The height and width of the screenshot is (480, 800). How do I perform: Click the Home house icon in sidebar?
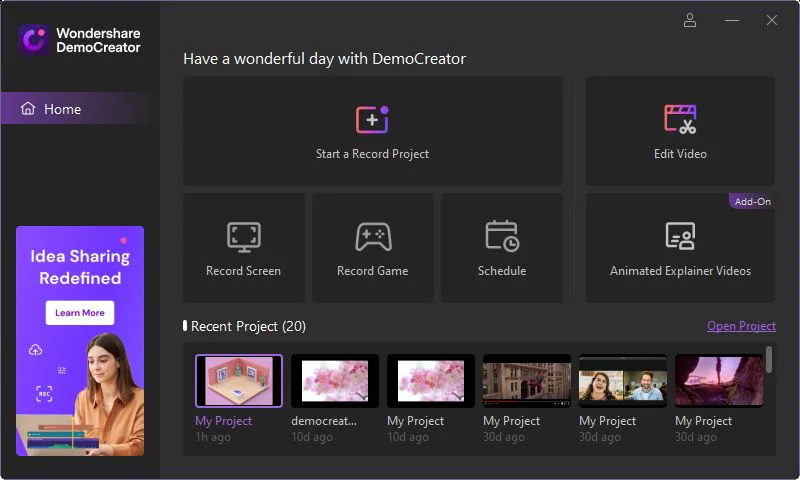28,108
